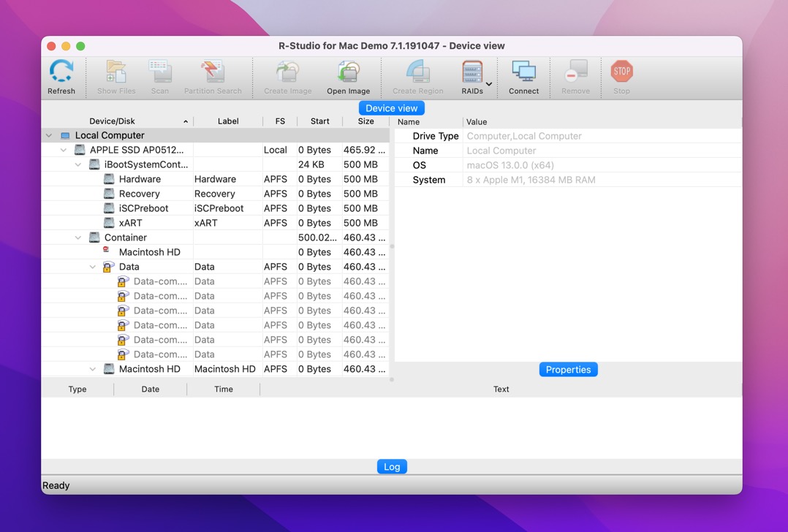Select the Properties tab
Screen dimensions: 788x532
pos(569,370)
